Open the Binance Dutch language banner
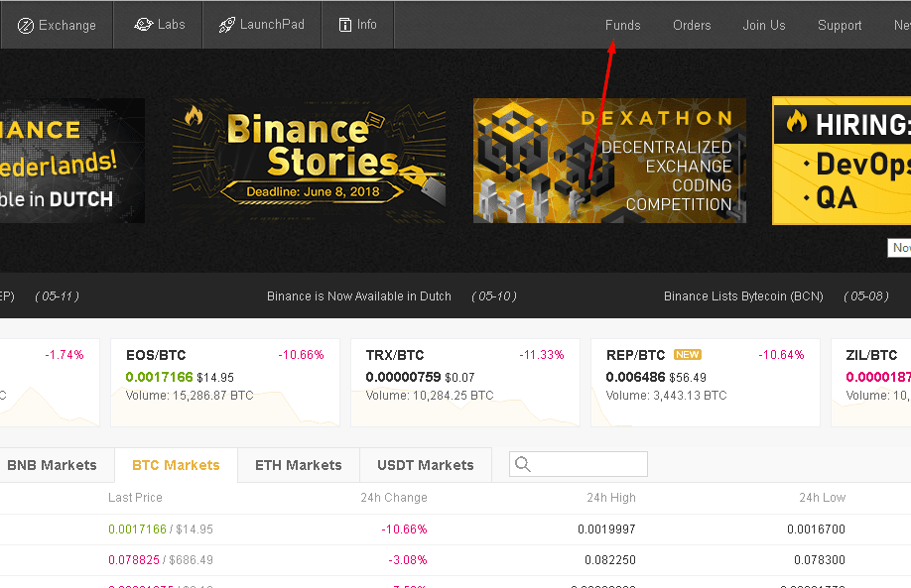911x588 pixels. pyautogui.click(x=72, y=161)
